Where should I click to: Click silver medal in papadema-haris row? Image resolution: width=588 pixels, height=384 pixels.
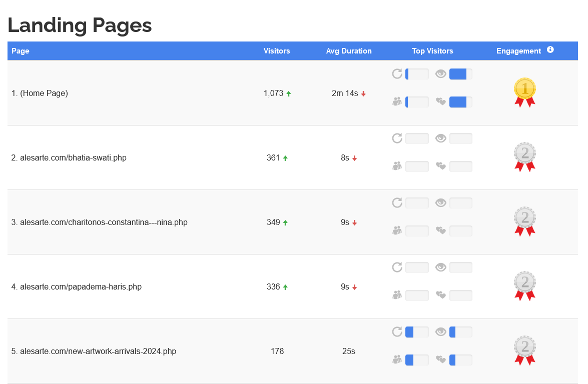(x=524, y=286)
